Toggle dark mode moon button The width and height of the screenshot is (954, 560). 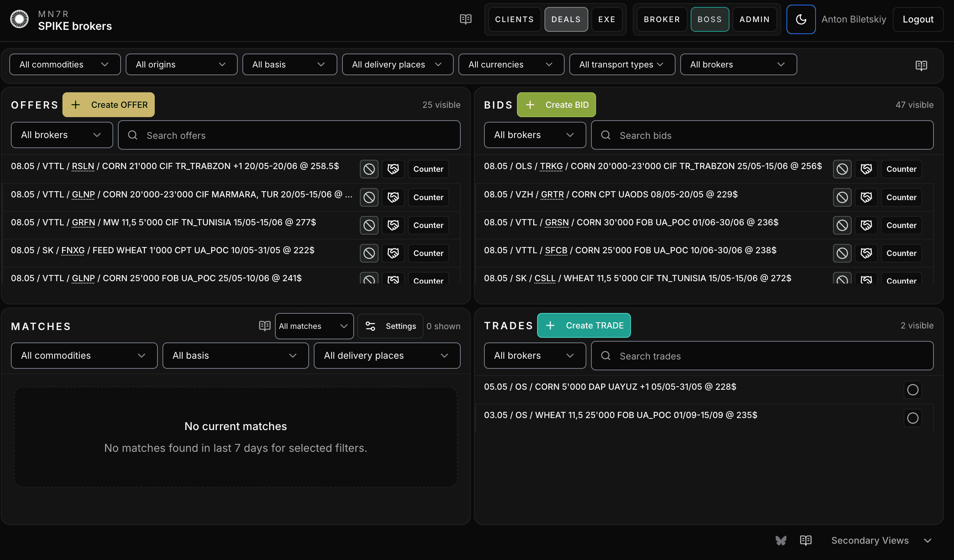pos(801,19)
